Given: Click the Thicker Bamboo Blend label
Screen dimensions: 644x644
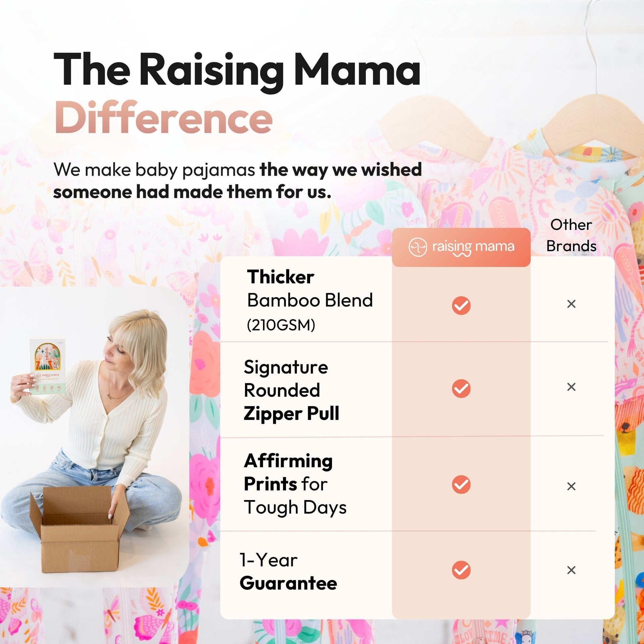Looking at the screenshot, I should pos(310,300).
